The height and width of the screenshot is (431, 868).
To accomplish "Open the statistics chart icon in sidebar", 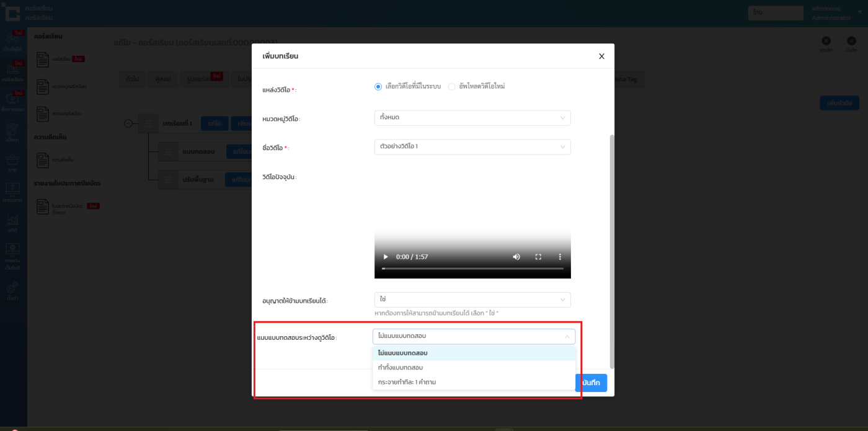I will click(12, 220).
